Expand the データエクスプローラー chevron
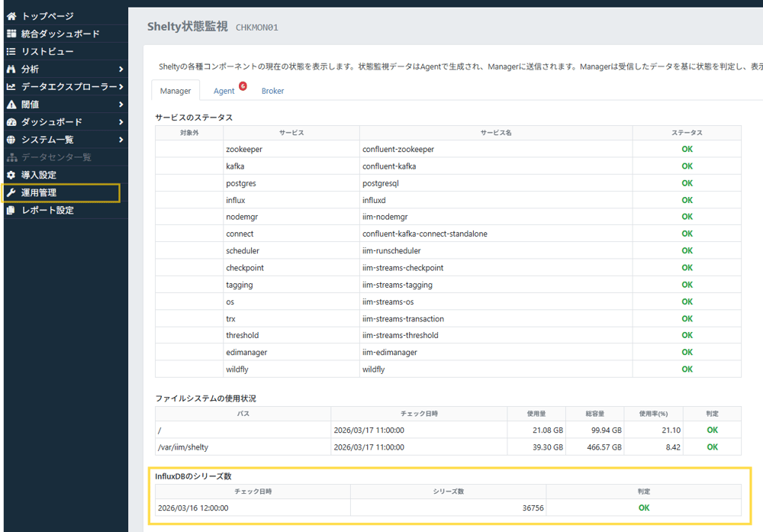This screenshot has width=763, height=532. pyautogui.click(x=121, y=87)
